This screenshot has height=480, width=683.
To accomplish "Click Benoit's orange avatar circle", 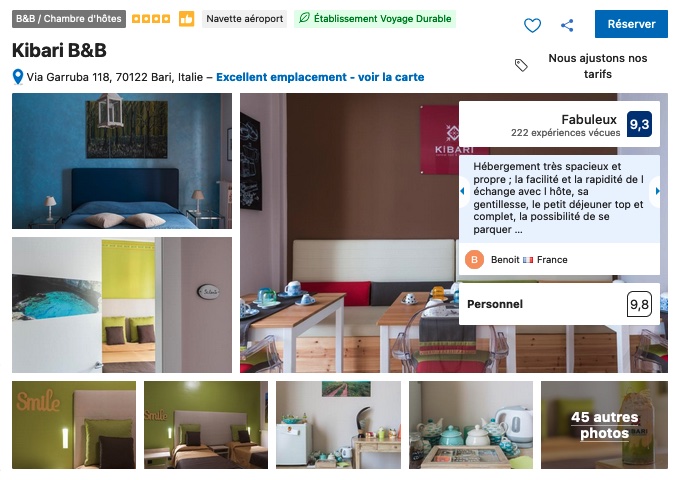I will click(474, 260).
